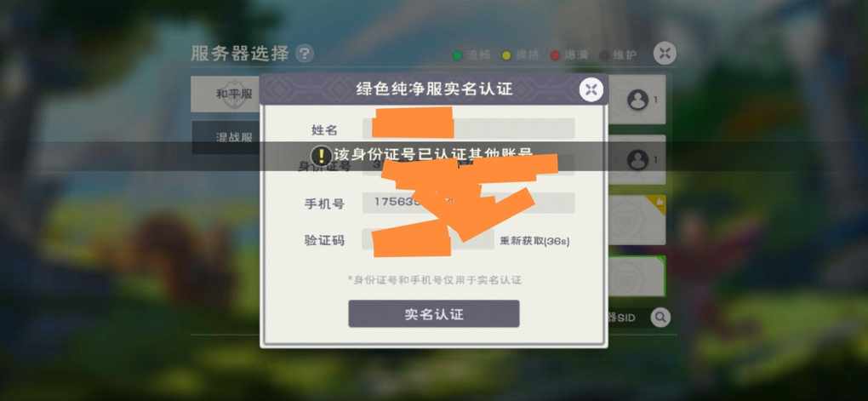Select the green-bordered server card
This screenshot has height=401, width=868.
(x=637, y=276)
